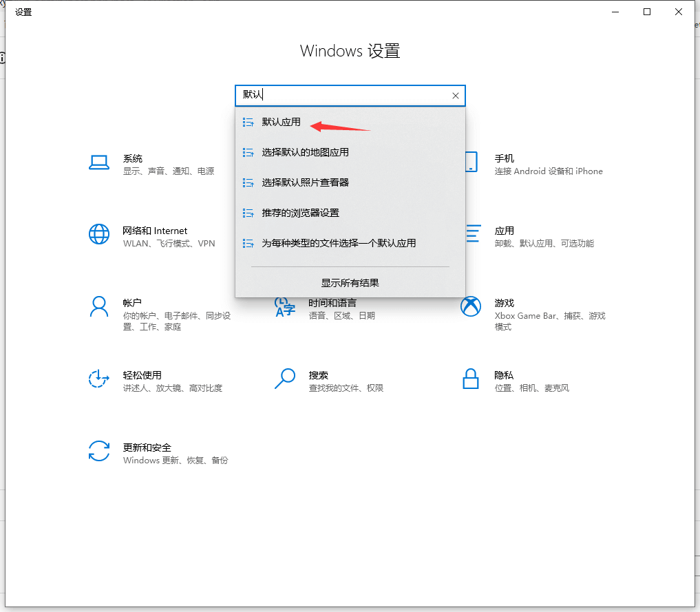This screenshot has width=700, height=612.
Task: Select 推荐的浏览器设置 suggestion
Action: tap(350, 213)
